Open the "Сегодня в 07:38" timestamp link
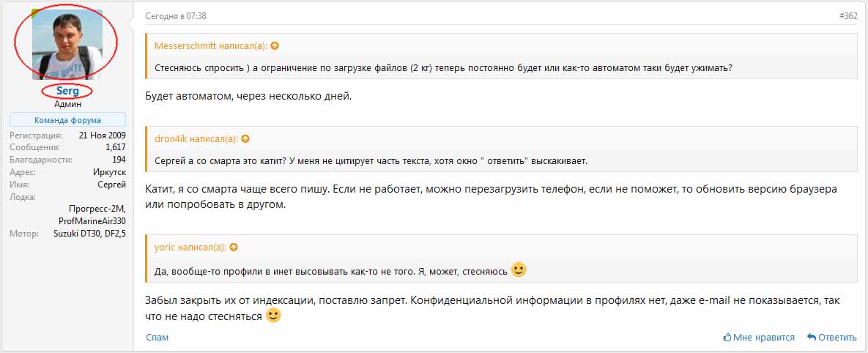The width and height of the screenshot is (868, 353). click(x=174, y=15)
